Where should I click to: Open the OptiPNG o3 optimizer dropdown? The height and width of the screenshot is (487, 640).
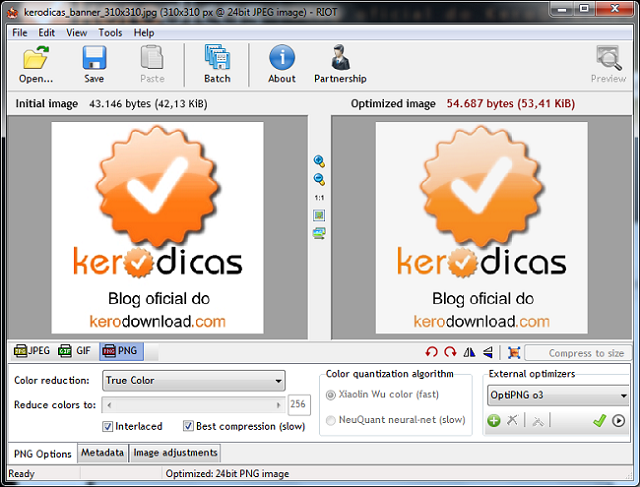[x=558, y=395]
